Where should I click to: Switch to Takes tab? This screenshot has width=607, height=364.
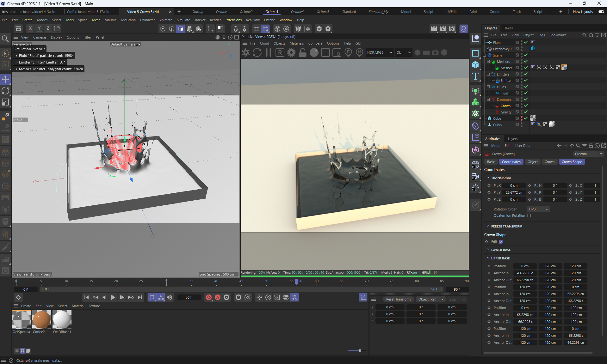[x=508, y=28]
